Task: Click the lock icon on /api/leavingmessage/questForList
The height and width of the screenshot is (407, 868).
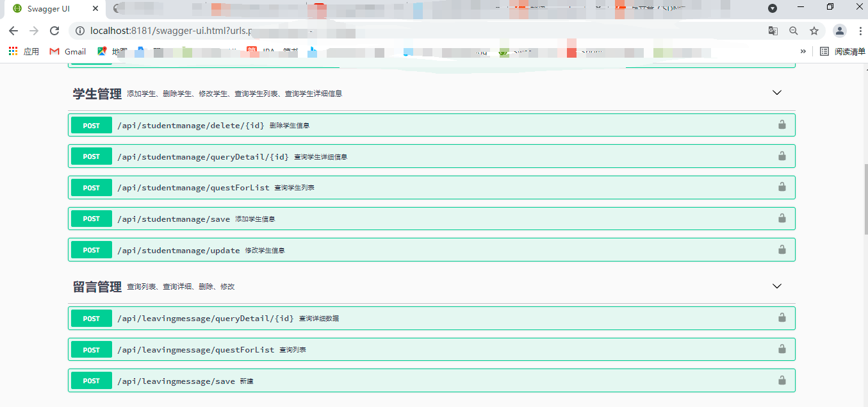Action: (x=782, y=349)
